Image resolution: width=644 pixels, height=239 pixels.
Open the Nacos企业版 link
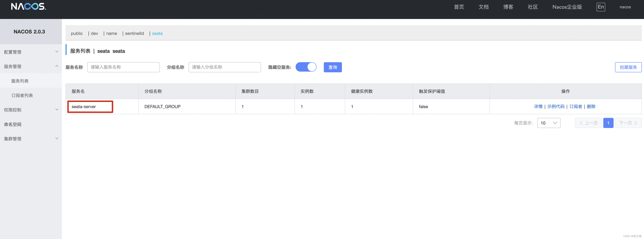click(567, 7)
